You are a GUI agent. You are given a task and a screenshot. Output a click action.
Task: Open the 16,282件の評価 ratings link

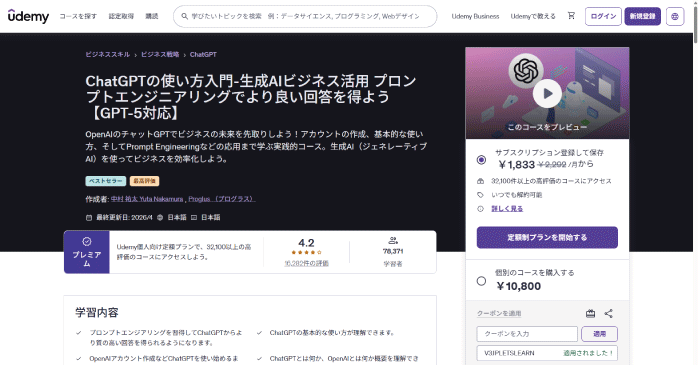pos(306,264)
